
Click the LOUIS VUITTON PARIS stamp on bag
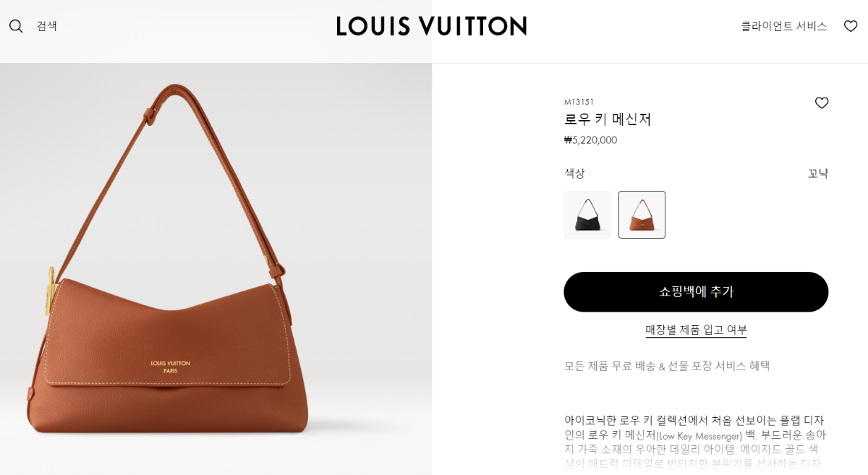[170, 367]
